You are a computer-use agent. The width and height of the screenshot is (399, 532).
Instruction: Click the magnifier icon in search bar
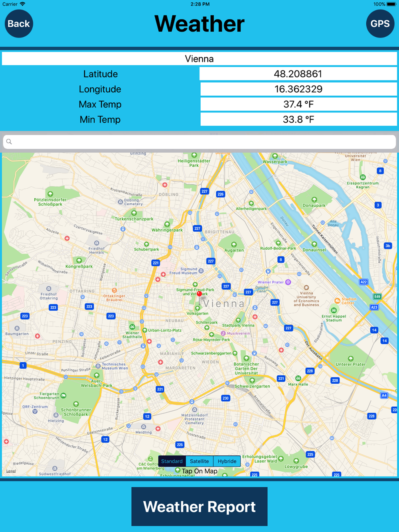coord(9,142)
